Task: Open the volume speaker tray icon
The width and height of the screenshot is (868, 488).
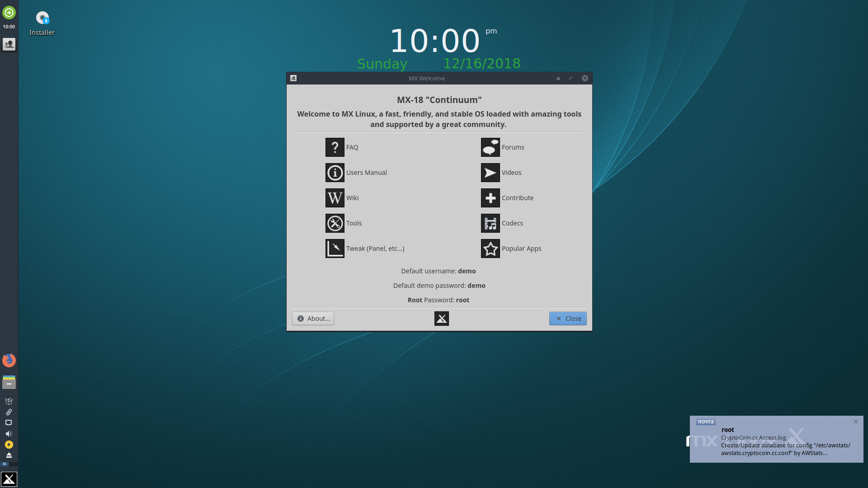Action: [x=9, y=434]
